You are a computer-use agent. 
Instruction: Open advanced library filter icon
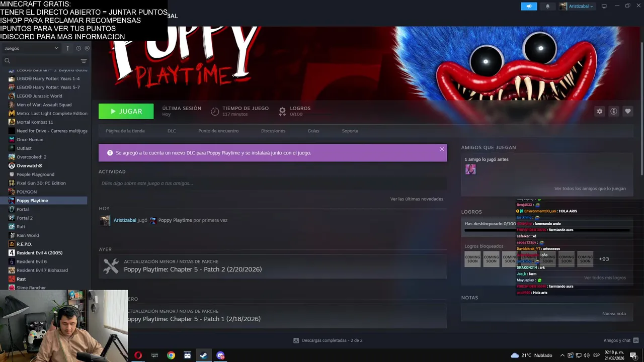(x=84, y=61)
